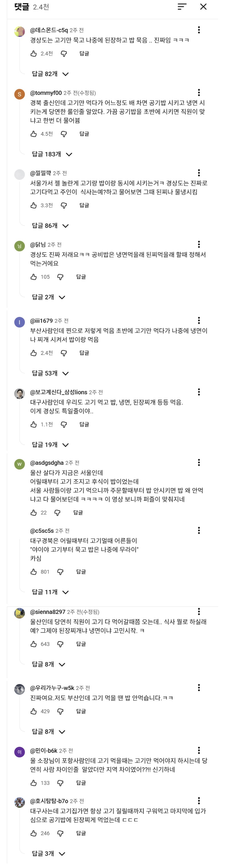
Task: Like the comment by @데스몬드-c5q
Action: click(x=34, y=53)
